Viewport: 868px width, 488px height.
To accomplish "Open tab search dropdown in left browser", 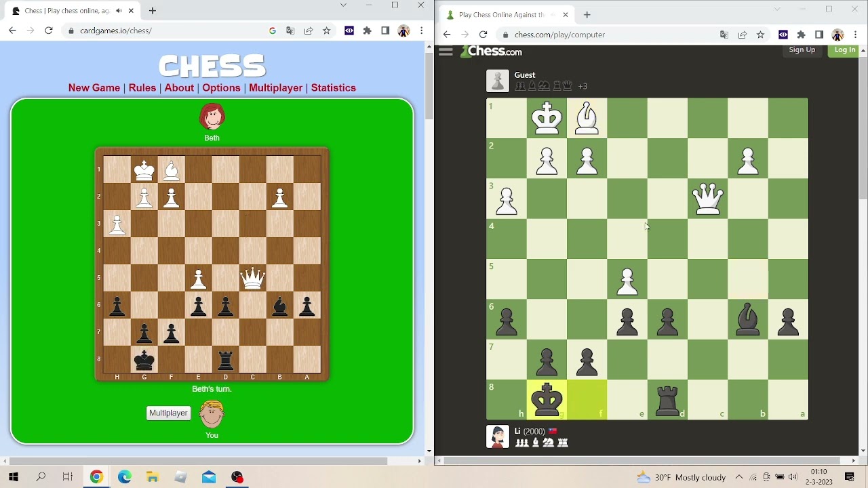I will click(x=343, y=5).
